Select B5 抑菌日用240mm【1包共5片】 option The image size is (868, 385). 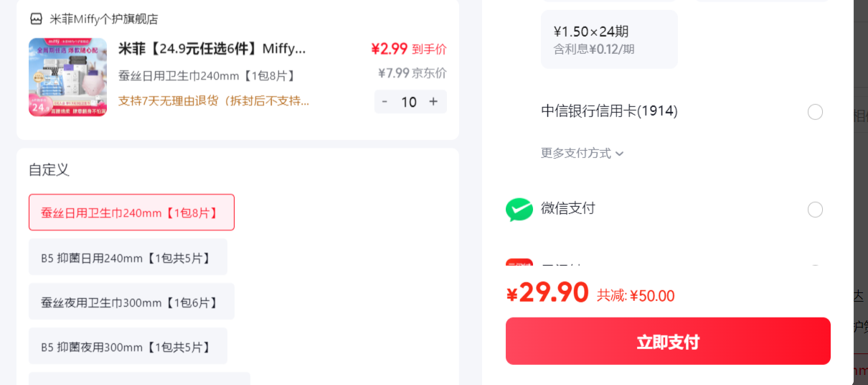click(x=128, y=257)
